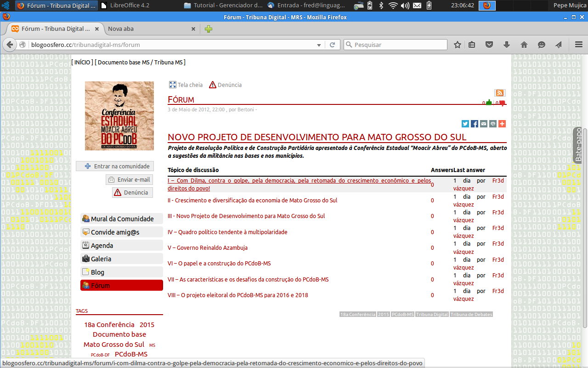588x368 pixels.
Task: Toggle full screen with Tela cheia
Action: tap(186, 85)
